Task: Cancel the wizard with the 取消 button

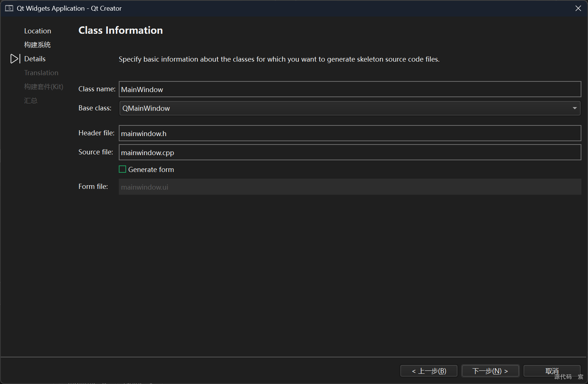Action: (x=552, y=371)
